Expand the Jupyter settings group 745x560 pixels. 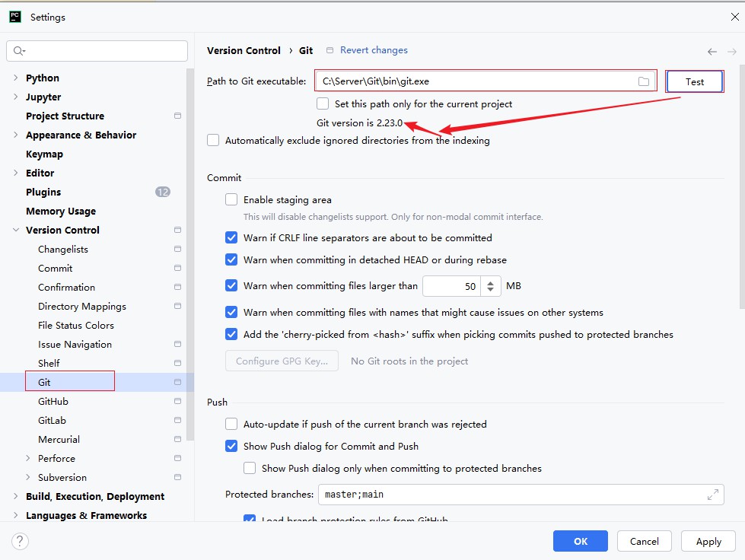[x=16, y=97]
